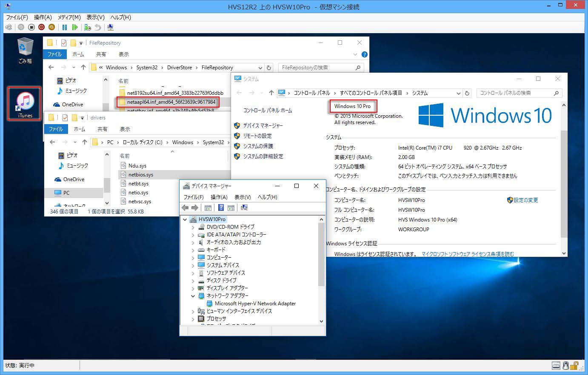Screen dimensions: 588x375
Task: Open ファイル(F) menu in VM connection window
Action: pyautogui.click(x=17, y=17)
